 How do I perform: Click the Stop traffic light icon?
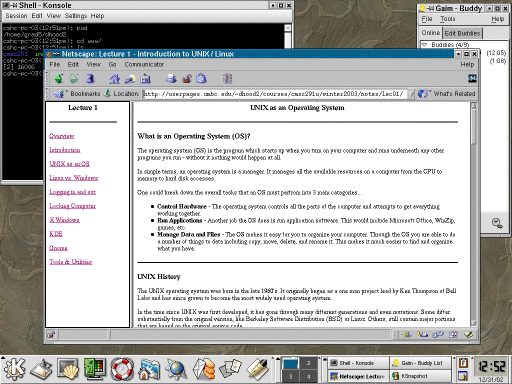(228, 79)
